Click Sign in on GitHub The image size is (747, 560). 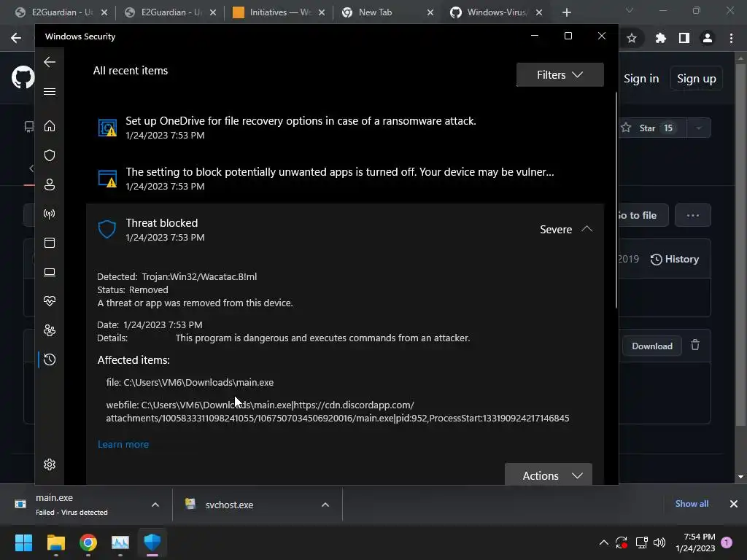[641, 79]
